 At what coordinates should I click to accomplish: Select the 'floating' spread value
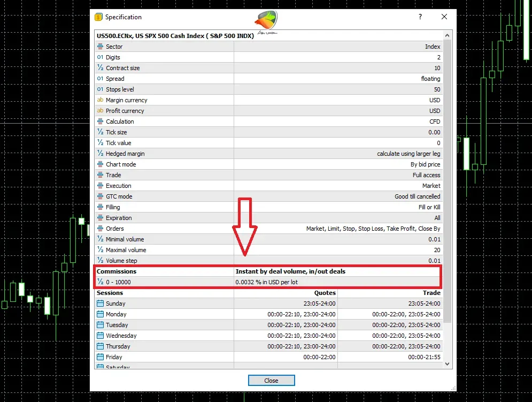(x=430, y=79)
